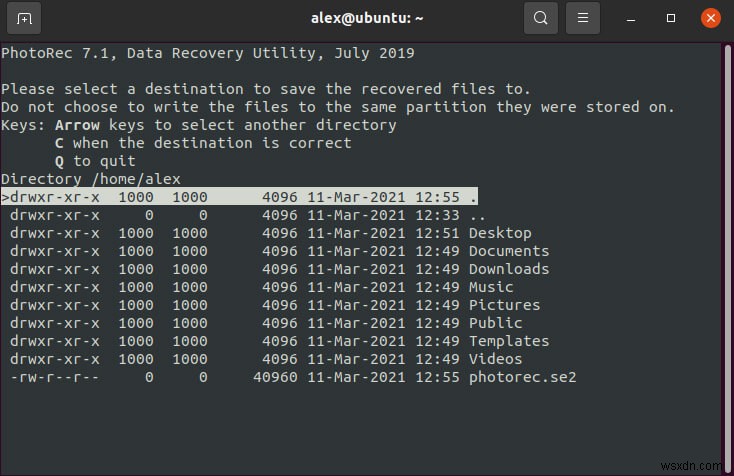
Task: Open a new terminal tab
Action: pos(24,18)
